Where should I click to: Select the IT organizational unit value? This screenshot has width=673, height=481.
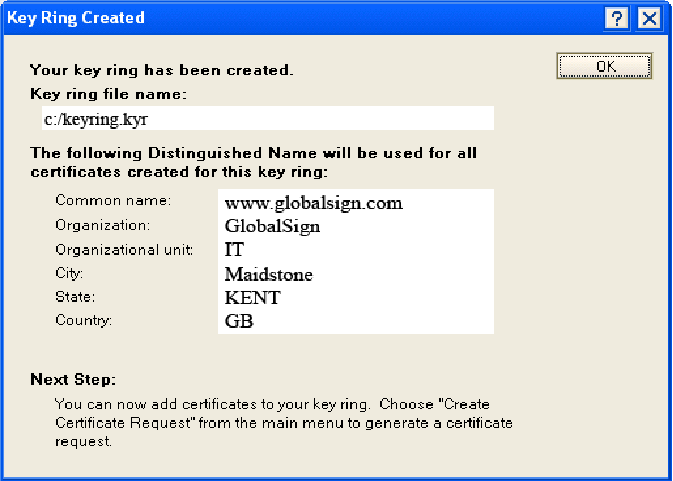click(x=234, y=250)
